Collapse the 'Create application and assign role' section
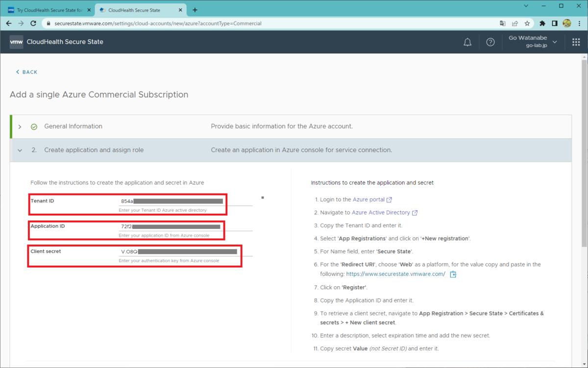The height and width of the screenshot is (368, 588). pyautogui.click(x=20, y=150)
